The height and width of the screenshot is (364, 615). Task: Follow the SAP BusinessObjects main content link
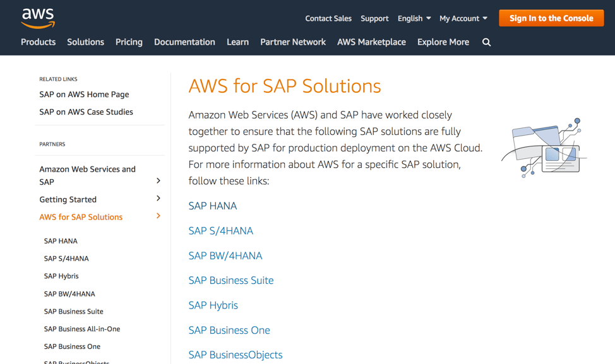tap(236, 355)
